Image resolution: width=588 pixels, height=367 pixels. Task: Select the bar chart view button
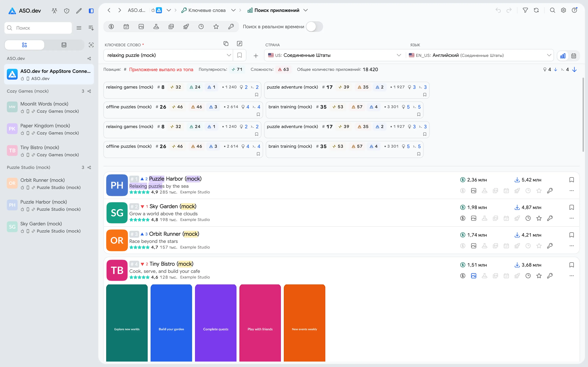563,56
